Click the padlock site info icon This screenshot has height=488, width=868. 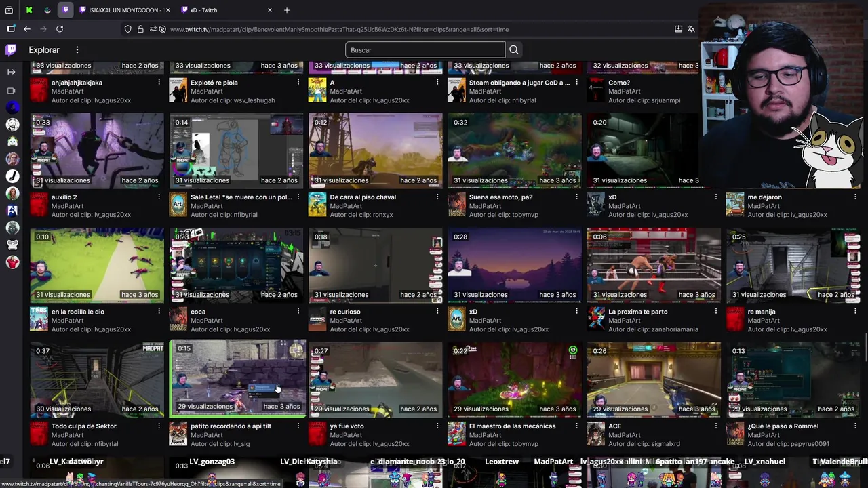point(140,29)
